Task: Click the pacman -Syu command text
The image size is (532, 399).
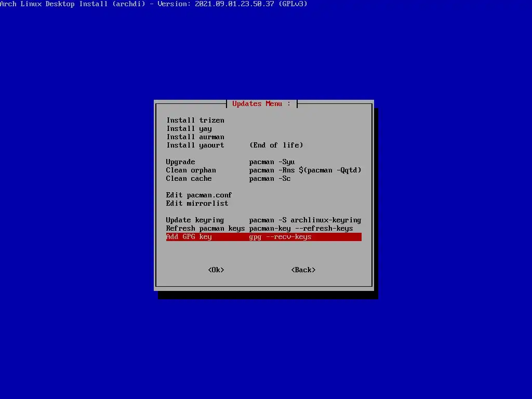Action: coord(272,162)
